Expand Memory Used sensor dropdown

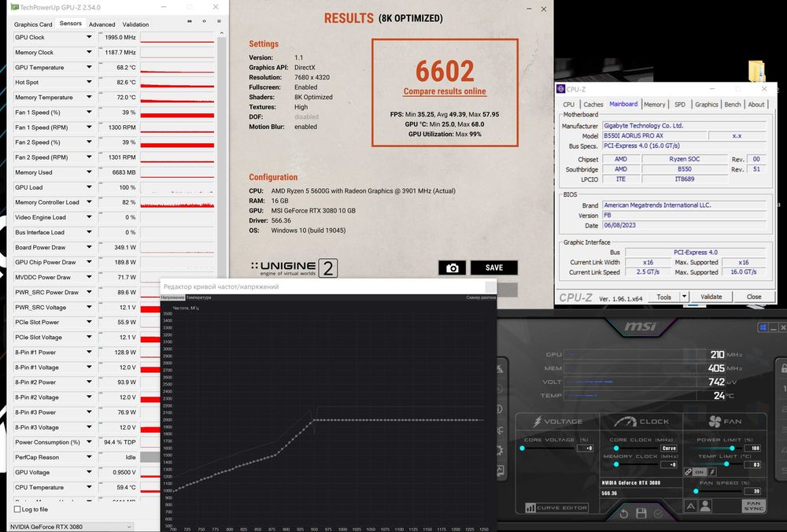89,172
